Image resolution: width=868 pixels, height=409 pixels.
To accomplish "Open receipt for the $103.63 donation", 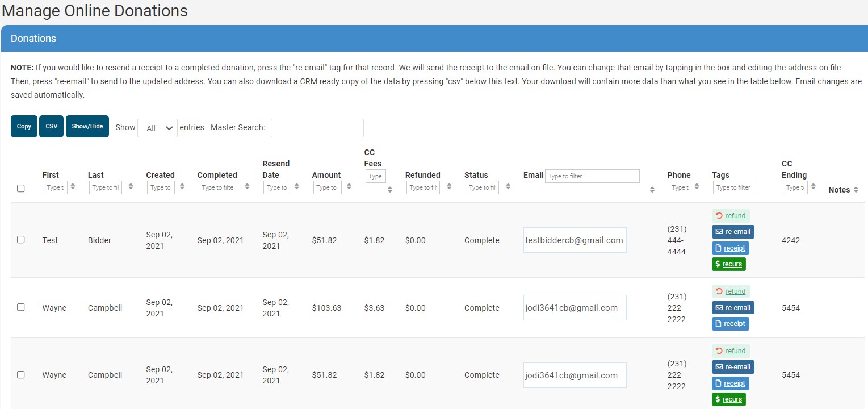I will pyautogui.click(x=730, y=324).
